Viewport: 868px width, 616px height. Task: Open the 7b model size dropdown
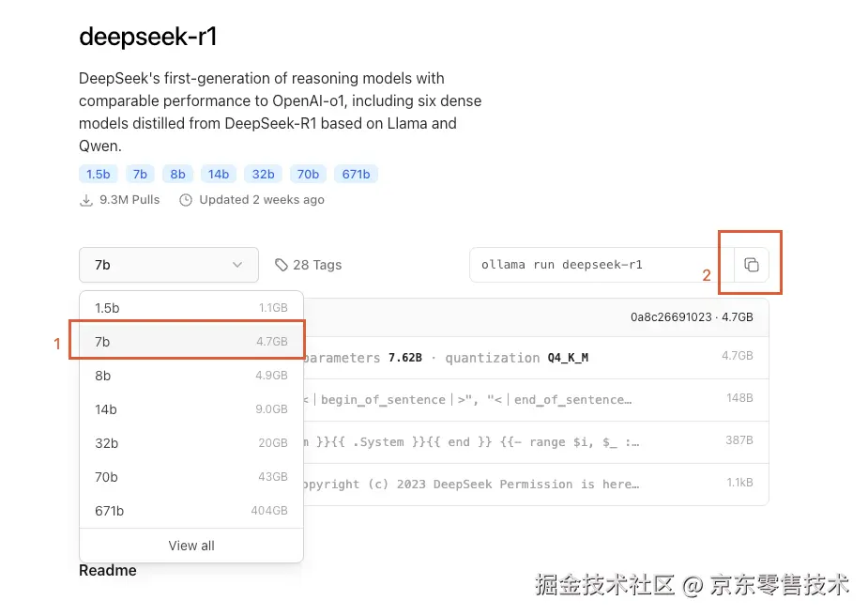tap(169, 265)
